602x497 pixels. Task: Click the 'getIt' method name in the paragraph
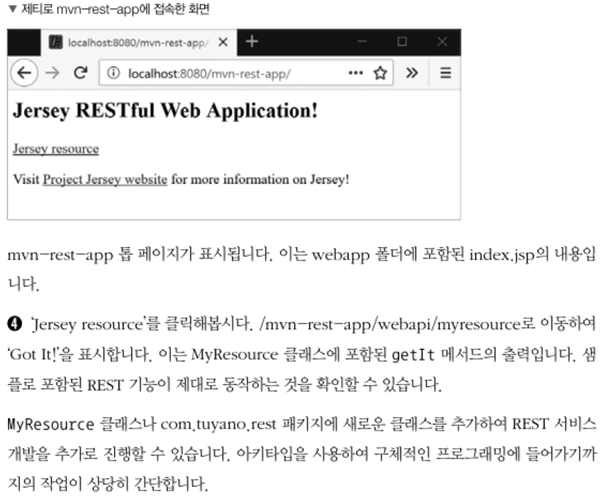(x=413, y=355)
